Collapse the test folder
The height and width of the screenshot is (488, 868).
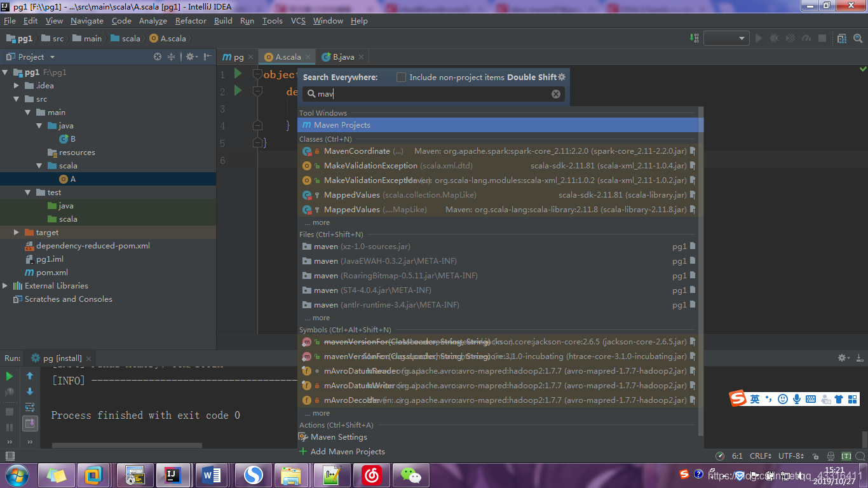(27, 193)
